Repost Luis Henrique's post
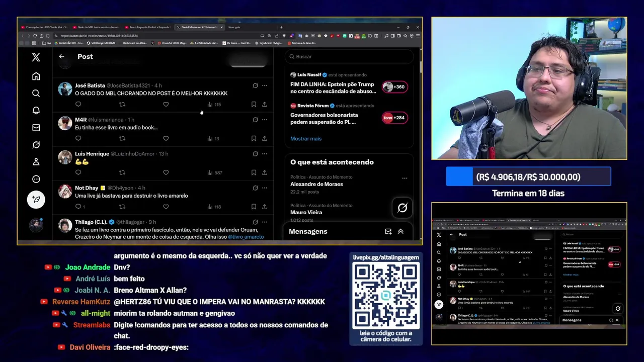 pyautogui.click(x=122, y=173)
